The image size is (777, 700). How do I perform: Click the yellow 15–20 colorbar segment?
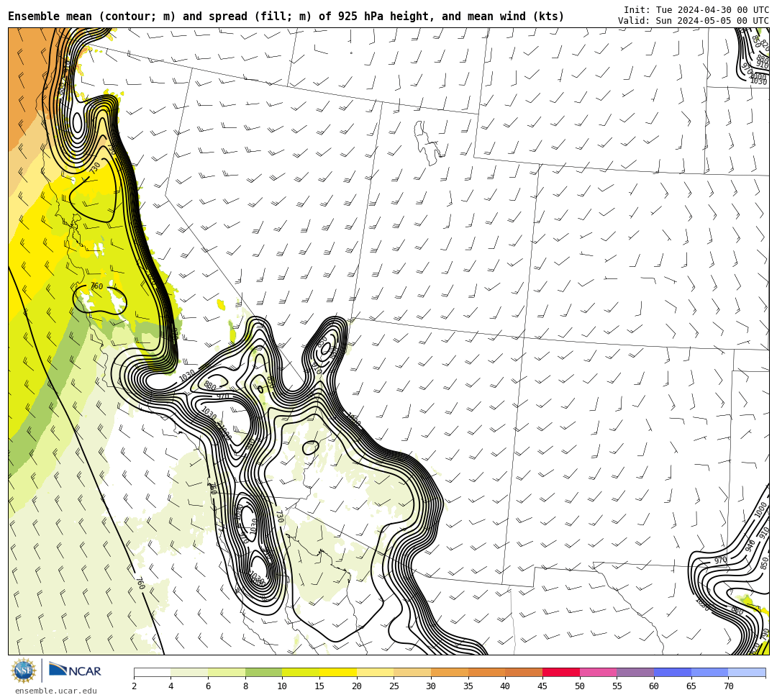pyautogui.click(x=338, y=672)
